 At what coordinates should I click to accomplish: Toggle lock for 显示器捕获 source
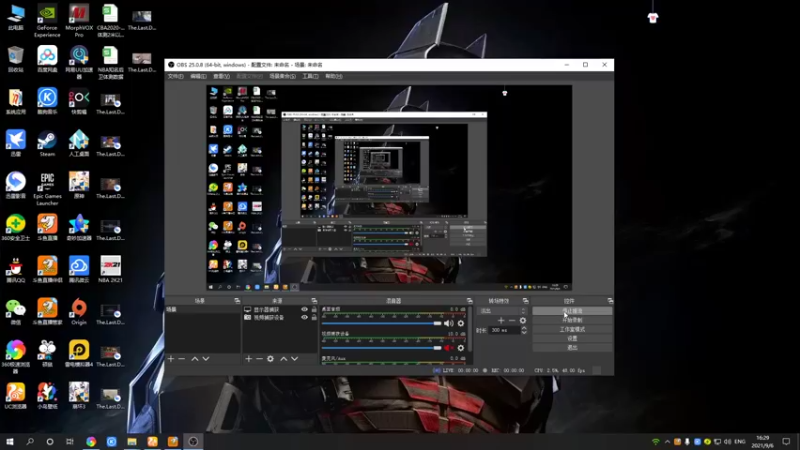click(314, 310)
